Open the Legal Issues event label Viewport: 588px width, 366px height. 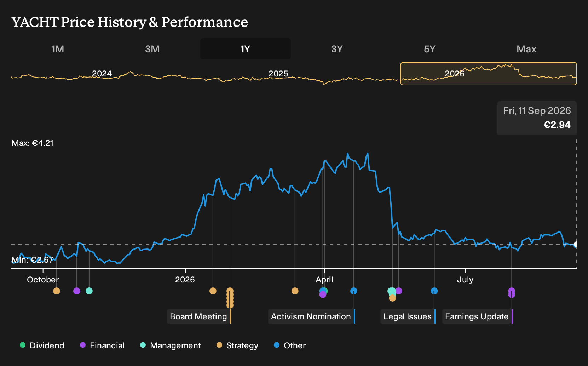pyautogui.click(x=408, y=316)
